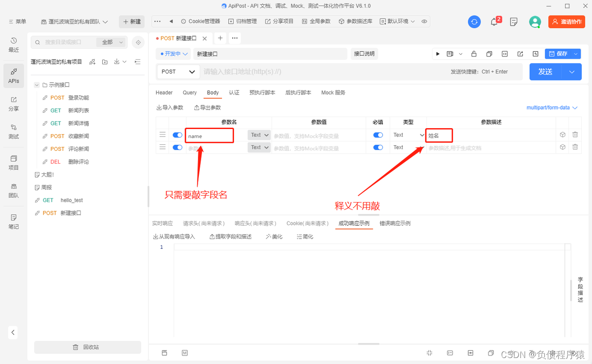Viewport: 592px width, 364px height.
Task: Click the locate-current-API target icon
Action: [138, 42]
